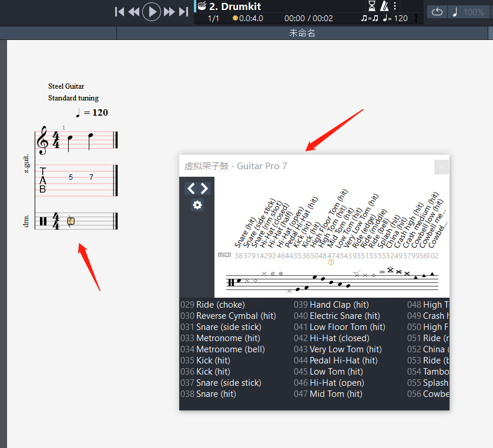
Task: Click the tempo value 120 in transport
Action: (400, 18)
